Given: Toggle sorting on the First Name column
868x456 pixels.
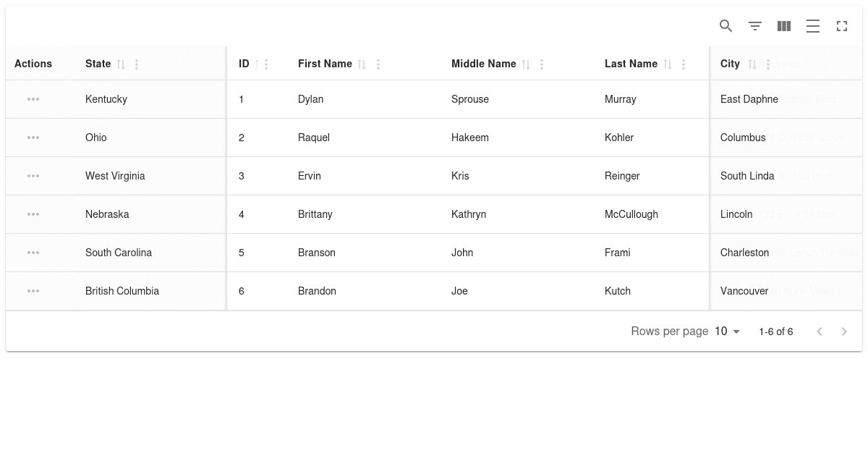Looking at the screenshot, I should (x=362, y=64).
